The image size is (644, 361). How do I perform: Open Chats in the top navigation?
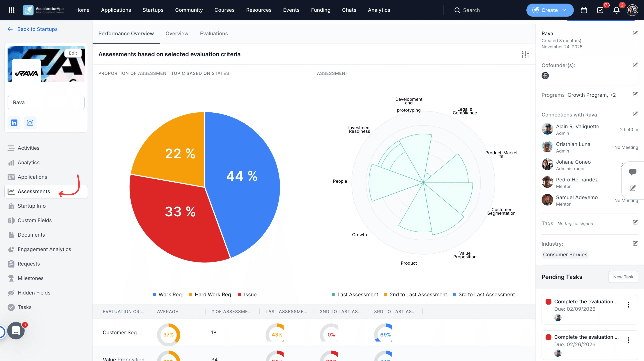click(349, 10)
